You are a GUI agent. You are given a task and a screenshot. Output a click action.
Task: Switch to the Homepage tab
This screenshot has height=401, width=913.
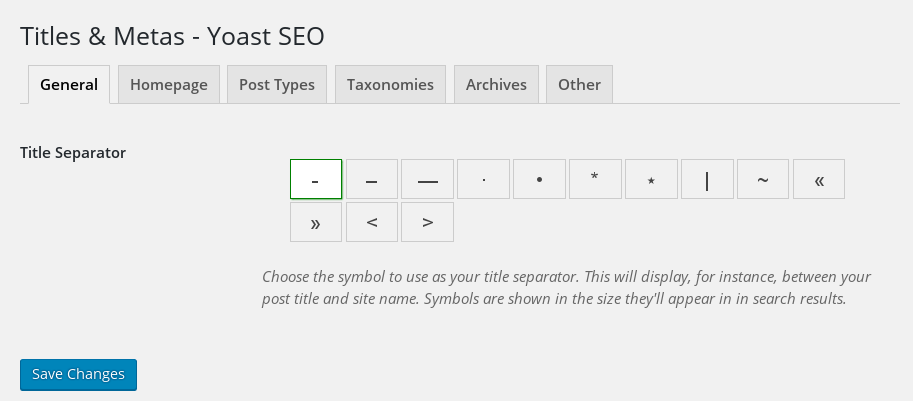pyautogui.click(x=169, y=84)
